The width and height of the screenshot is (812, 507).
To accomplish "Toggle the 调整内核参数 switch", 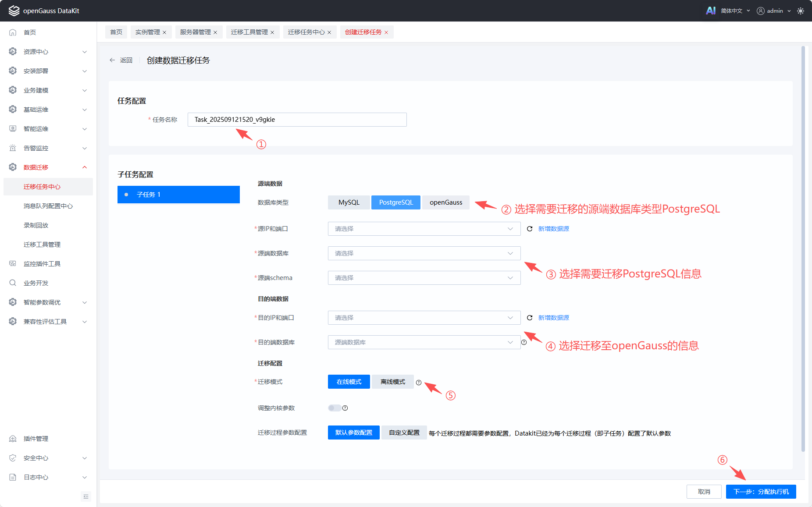I will pos(334,408).
